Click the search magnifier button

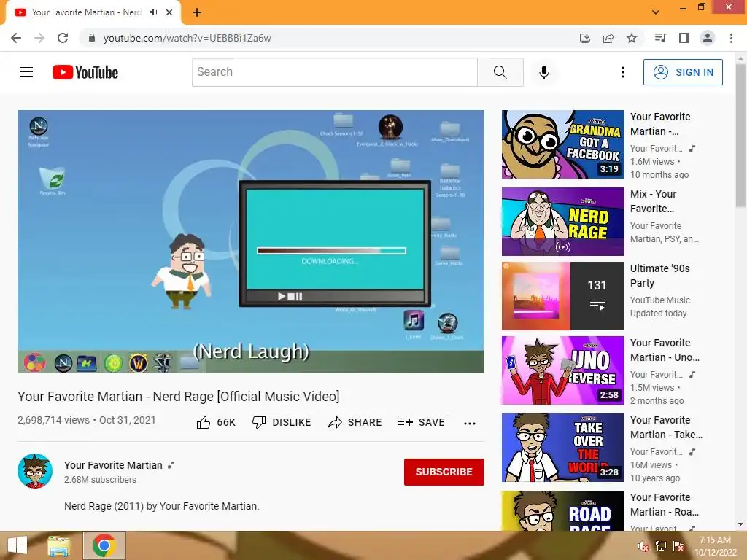500,72
